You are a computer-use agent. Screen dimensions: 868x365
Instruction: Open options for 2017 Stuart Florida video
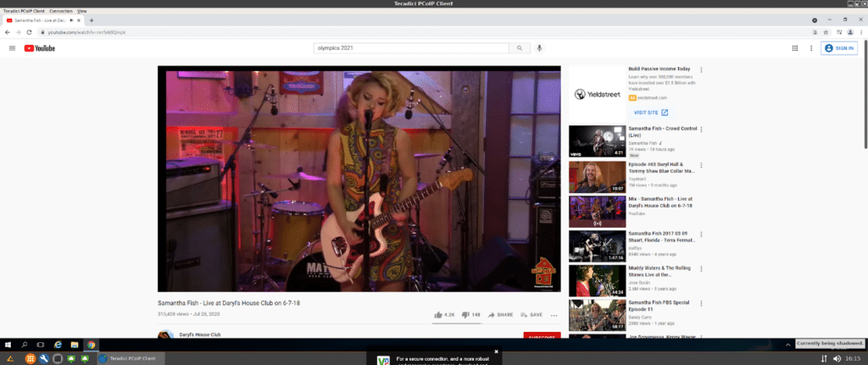[701, 234]
